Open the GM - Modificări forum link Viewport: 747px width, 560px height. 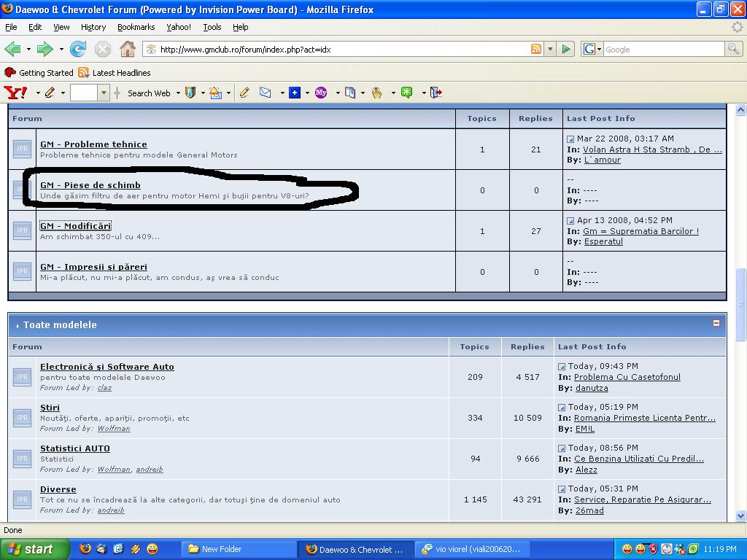click(x=75, y=226)
